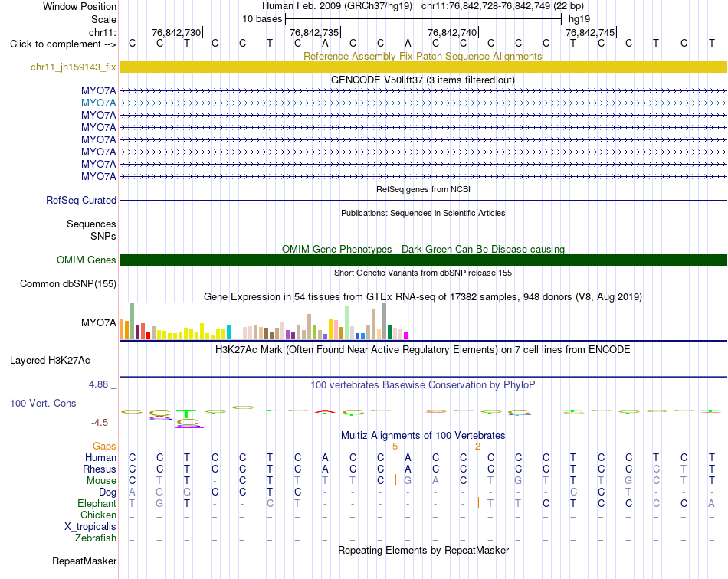Screen dimensions: 728x579
Task: Click 'Click to complement -->' label
Action: pos(63,44)
